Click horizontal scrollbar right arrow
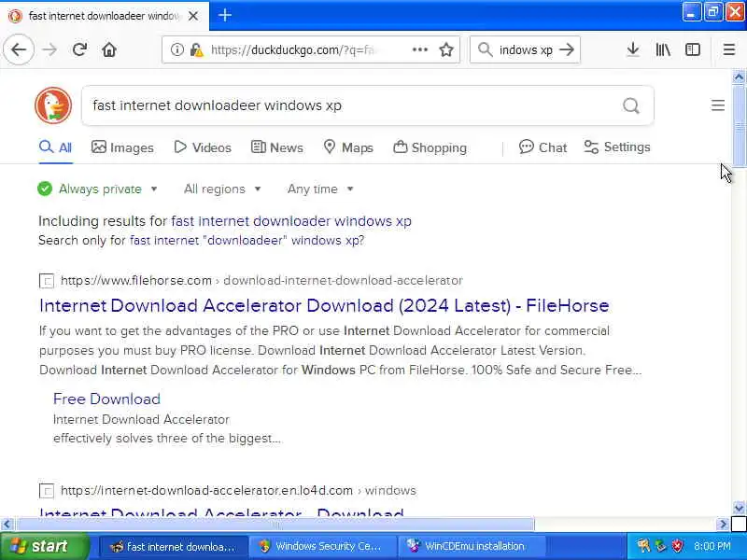Image resolution: width=747 pixels, height=560 pixels. [723, 525]
